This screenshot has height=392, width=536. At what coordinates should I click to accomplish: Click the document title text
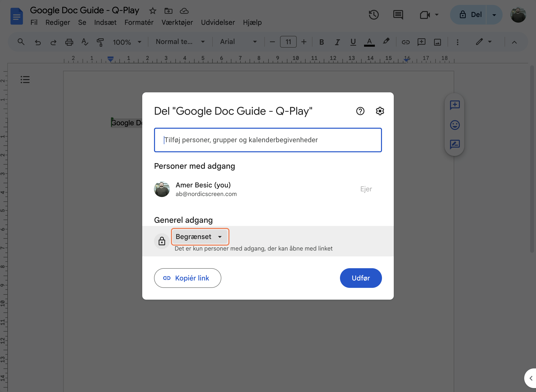point(85,10)
